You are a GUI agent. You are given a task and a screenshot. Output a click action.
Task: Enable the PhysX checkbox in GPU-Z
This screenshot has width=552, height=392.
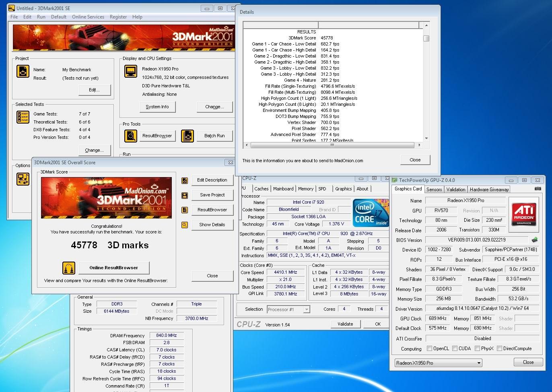(x=477, y=349)
